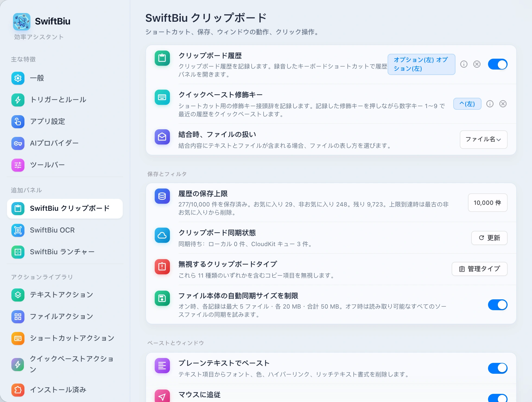Click the ペーストとウィンドウ section heading

(x=176, y=343)
